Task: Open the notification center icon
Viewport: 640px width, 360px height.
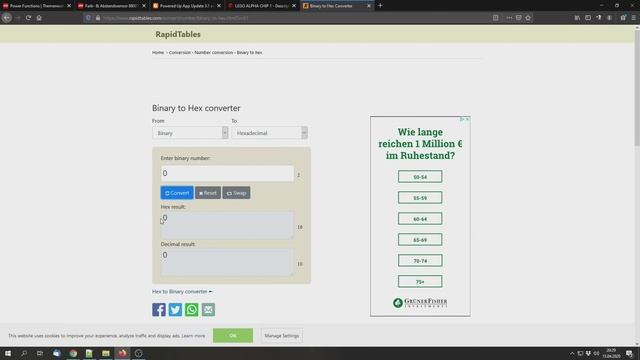Action: click(629, 353)
